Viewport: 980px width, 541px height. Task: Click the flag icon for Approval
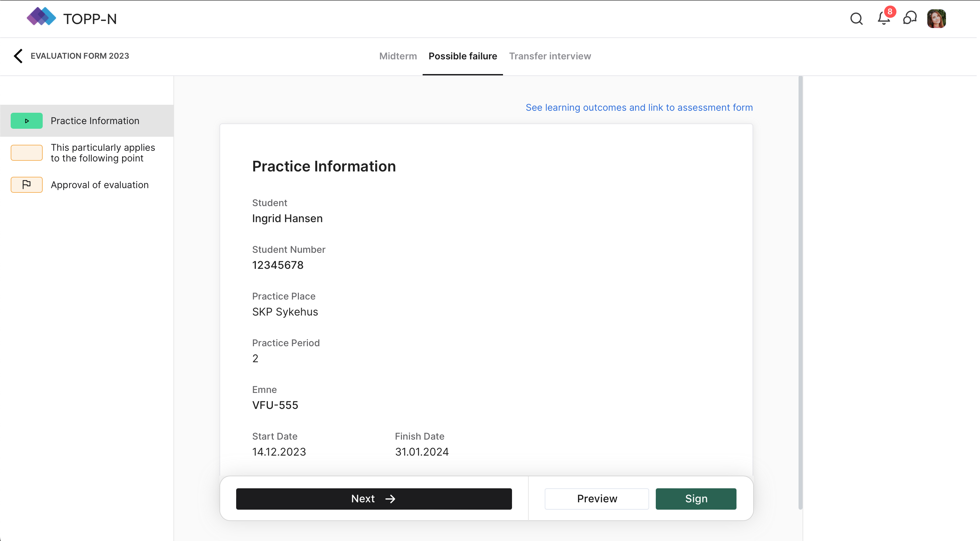(27, 185)
